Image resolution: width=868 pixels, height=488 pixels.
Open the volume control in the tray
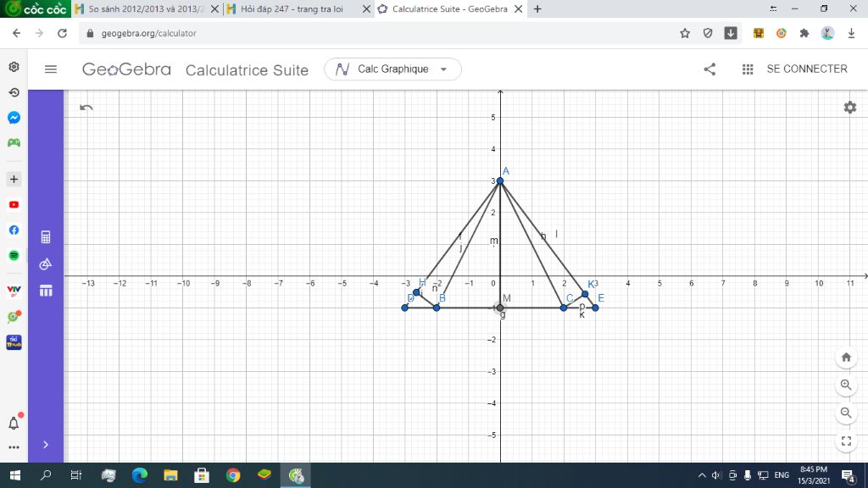pyautogui.click(x=716, y=475)
